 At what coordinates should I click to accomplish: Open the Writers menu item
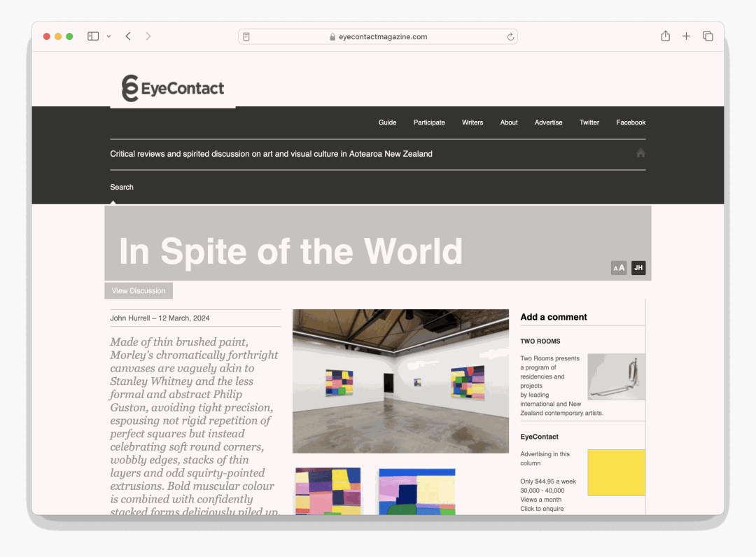point(472,122)
